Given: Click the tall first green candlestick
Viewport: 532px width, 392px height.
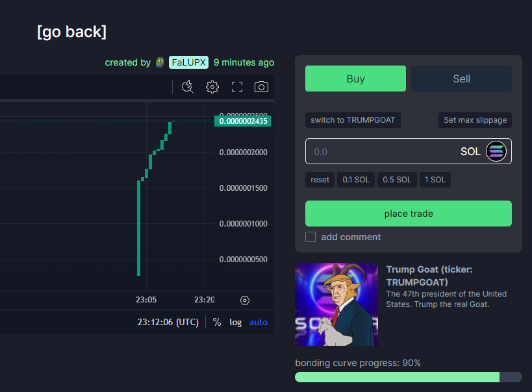Looking at the screenshot, I should click(x=139, y=228).
